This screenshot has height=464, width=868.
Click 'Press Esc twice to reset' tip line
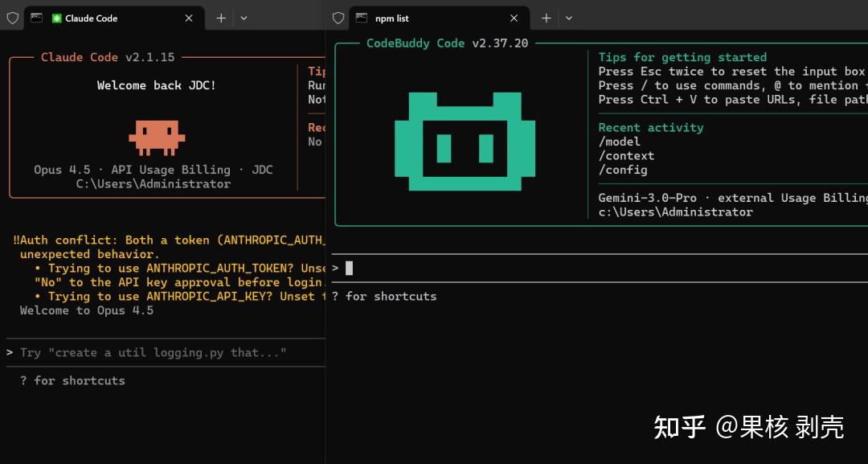733,72
